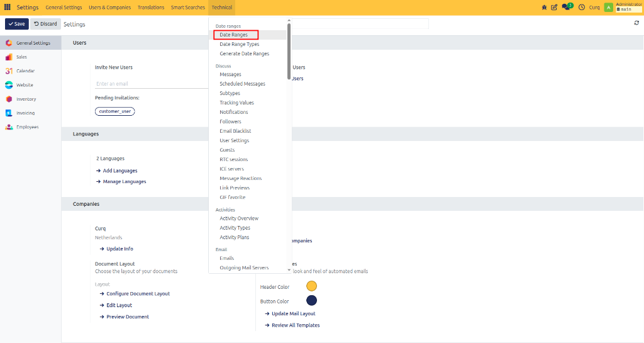644x343 pixels.
Task: Choose ICE servers menu entry
Action: point(231,169)
